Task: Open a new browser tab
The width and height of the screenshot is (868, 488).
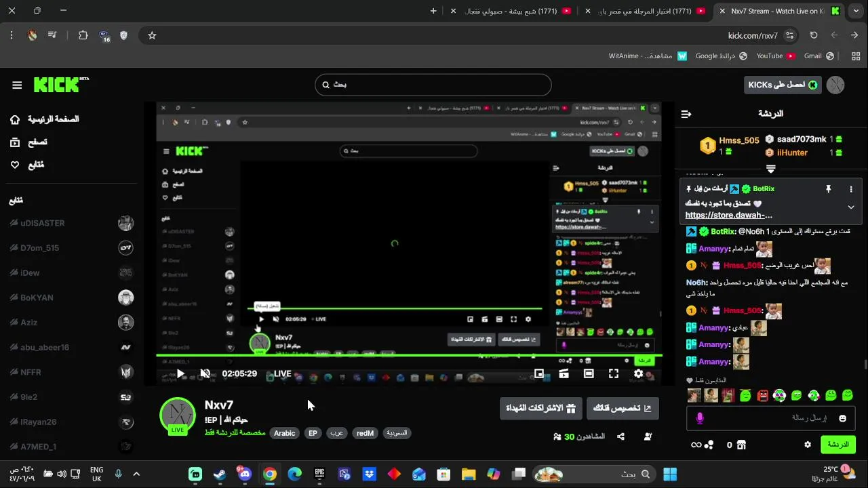Action: [433, 11]
